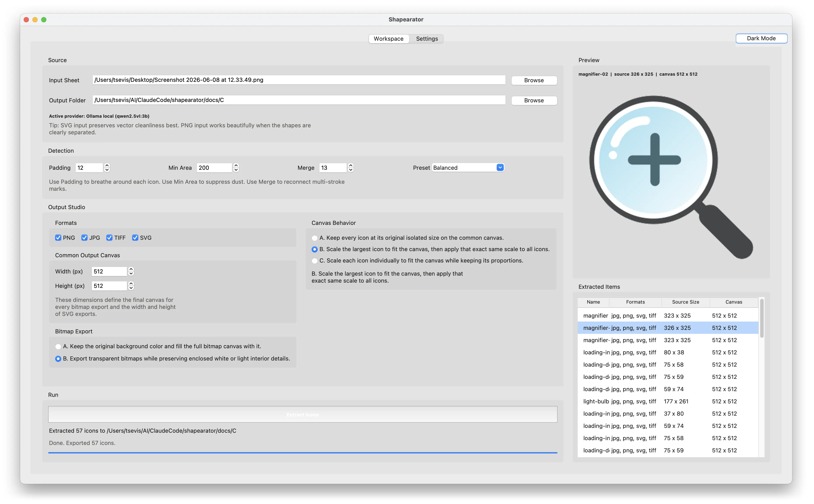Select the light-bulb row sized 177 x 261
Image resolution: width=814 pixels, height=504 pixels.
[x=668, y=401]
